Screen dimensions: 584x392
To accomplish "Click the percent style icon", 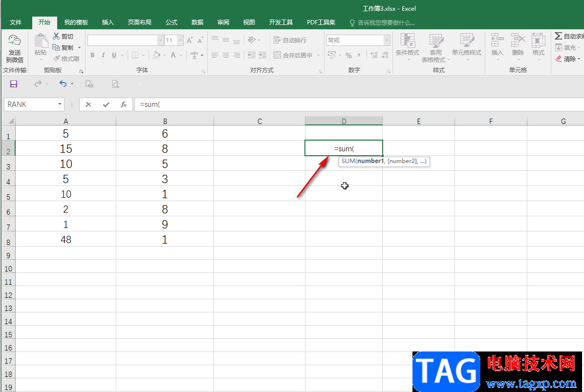I will [348, 55].
